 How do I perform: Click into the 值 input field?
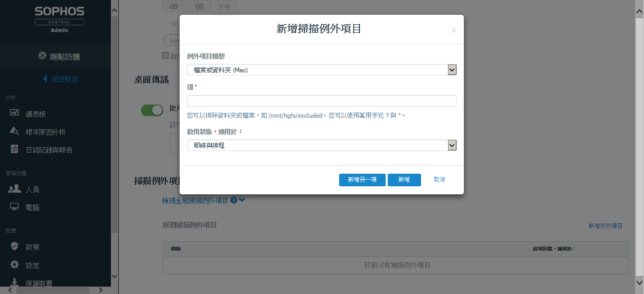click(x=321, y=101)
